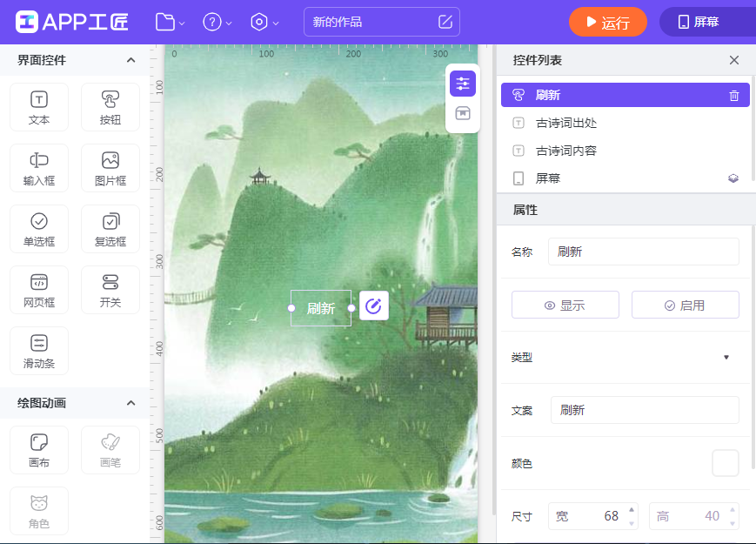The width and height of the screenshot is (756, 544).
Task: Open the 颜色 color swatch
Action: pos(726,463)
